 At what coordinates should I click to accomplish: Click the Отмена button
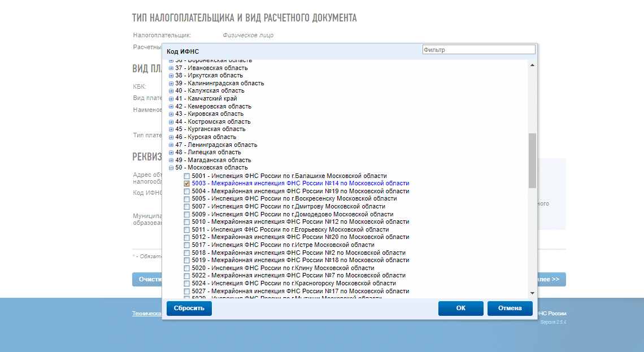click(x=509, y=308)
